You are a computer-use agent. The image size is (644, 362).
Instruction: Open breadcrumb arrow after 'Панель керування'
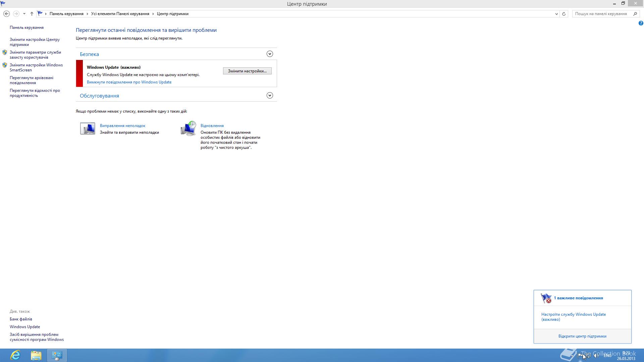click(87, 14)
